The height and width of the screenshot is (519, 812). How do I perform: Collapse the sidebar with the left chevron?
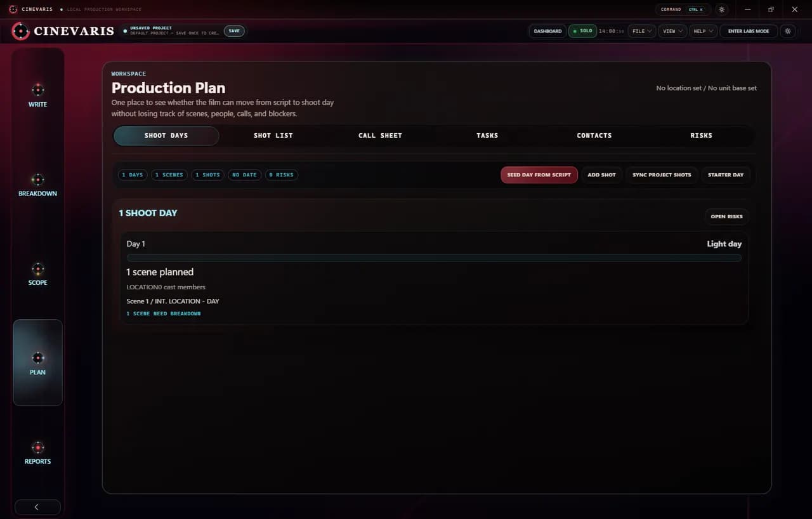[37, 507]
